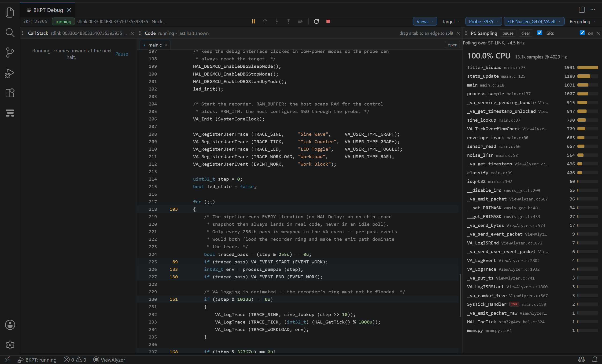Screen dimensions: 602x364
Task: Click the noise_lfsr main.c:58 row
Action: point(532,155)
